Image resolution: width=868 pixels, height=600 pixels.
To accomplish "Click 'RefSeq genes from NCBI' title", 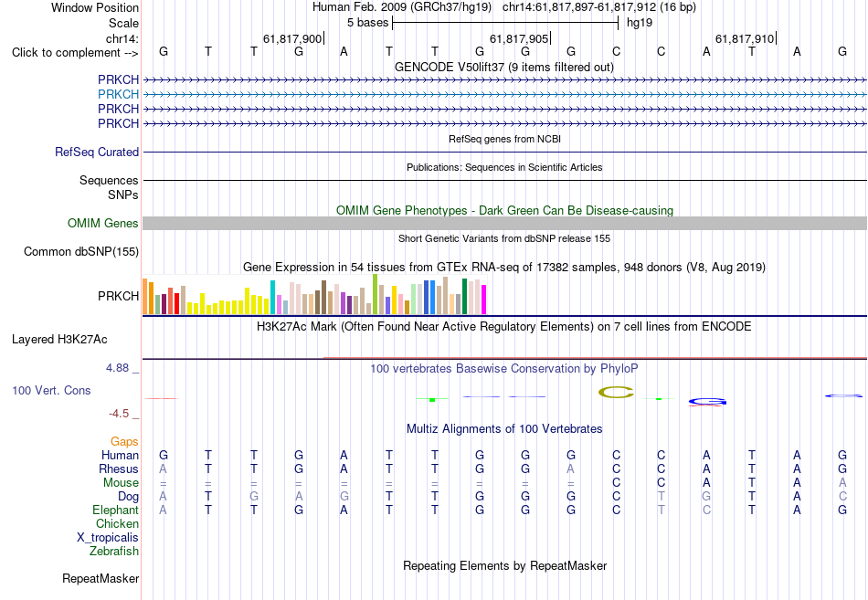I will coord(504,139).
